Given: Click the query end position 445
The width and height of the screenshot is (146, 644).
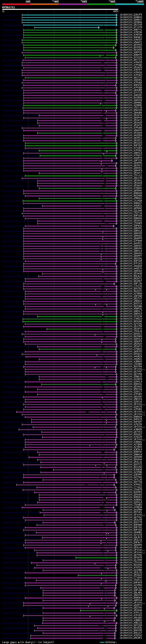Looking at the screenshot, I should 115,11.
